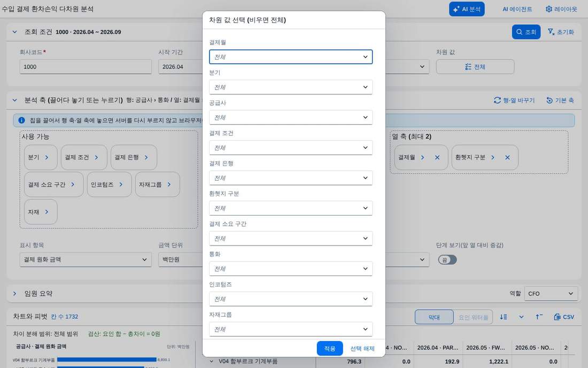
Task: Collapse the 분석 축 section
Action: coord(14,100)
